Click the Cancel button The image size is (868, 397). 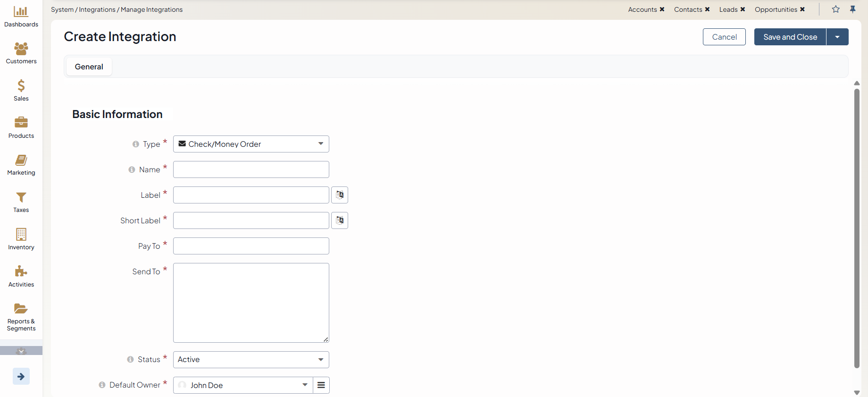(724, 37)
